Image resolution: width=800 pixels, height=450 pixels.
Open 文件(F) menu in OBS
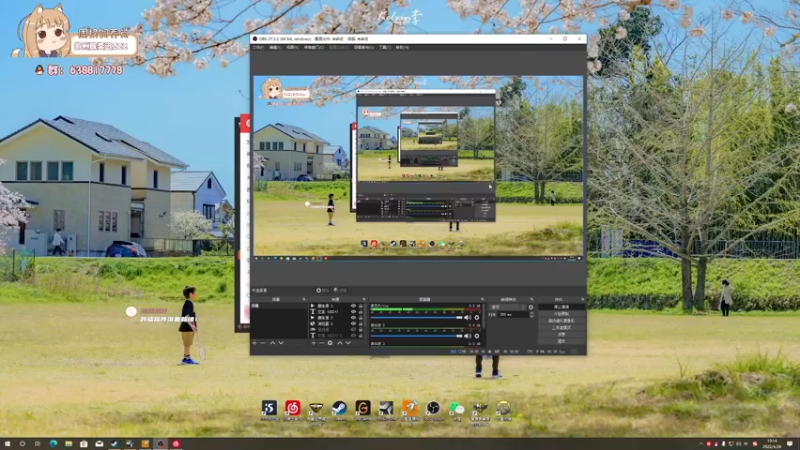pyautogui.click(x=258, y=47)
